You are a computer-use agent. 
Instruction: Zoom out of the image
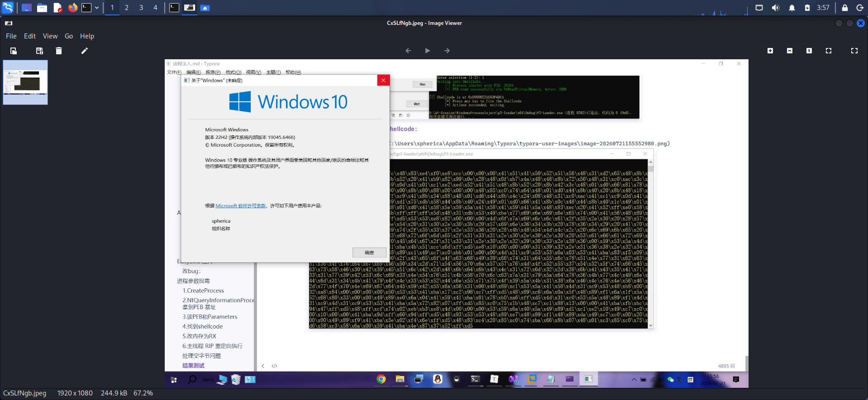(790, 51)
